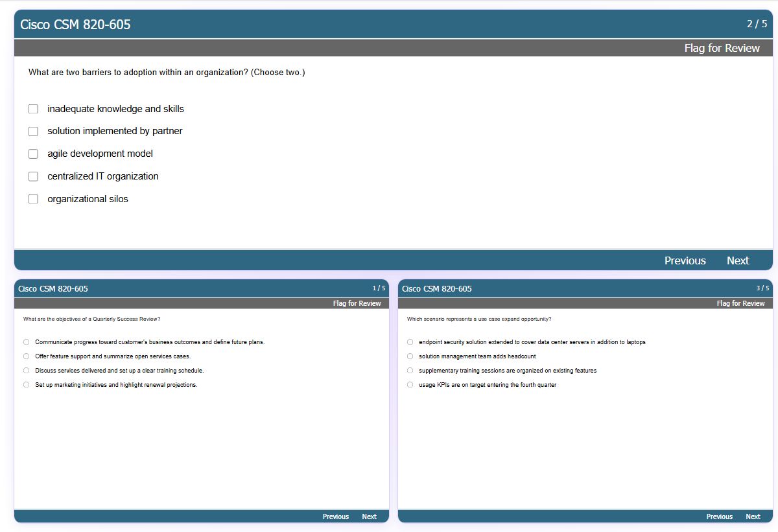Check 'agile development model' checkbox
The image size is (778, 532).
click(33, 154)
